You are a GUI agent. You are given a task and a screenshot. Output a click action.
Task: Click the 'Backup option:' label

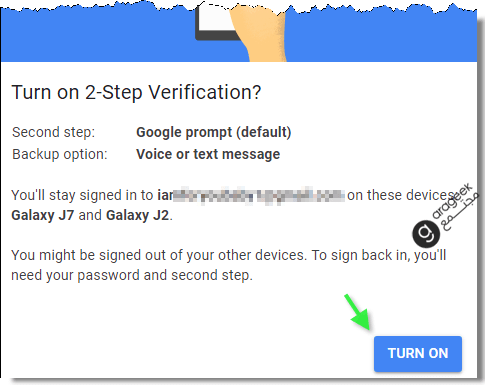click(x=60, y=154)
